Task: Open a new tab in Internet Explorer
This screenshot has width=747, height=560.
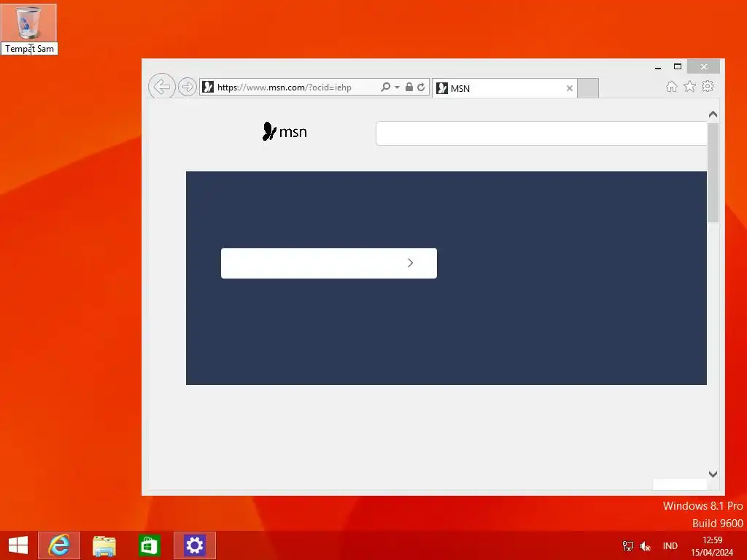Action: [588, 88]
